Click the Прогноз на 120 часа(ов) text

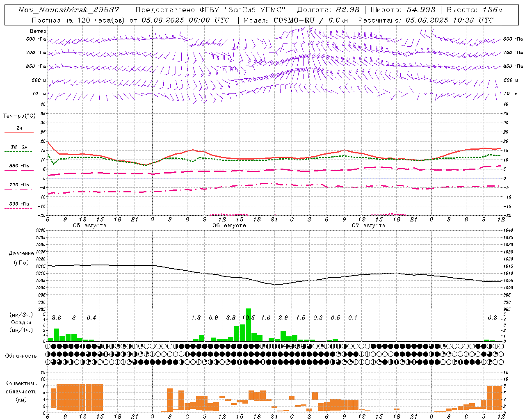pos(78,20)
